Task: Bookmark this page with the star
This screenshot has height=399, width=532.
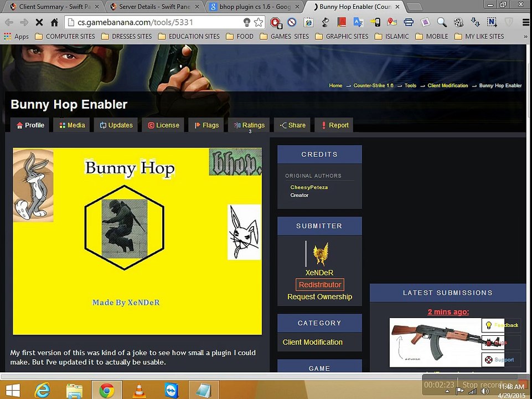Action: click(259, 22)
